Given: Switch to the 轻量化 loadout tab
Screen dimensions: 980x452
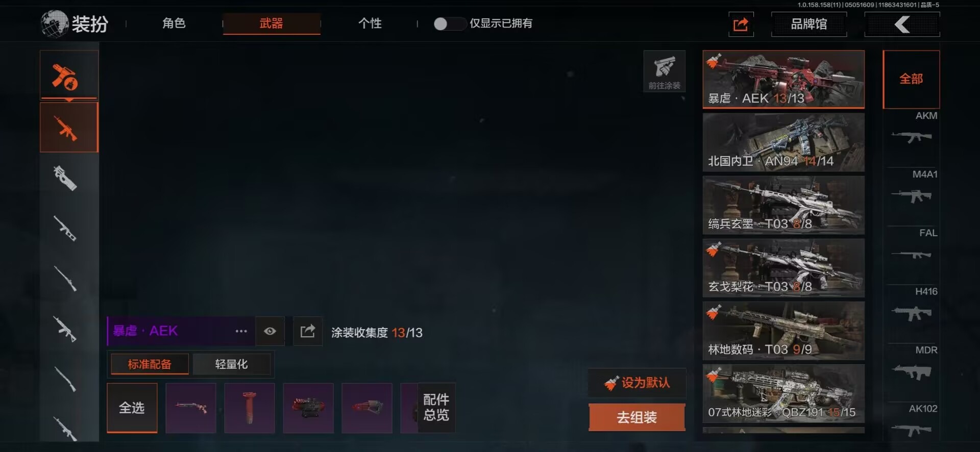Looking at the screenshot, I should pos(231,364).
